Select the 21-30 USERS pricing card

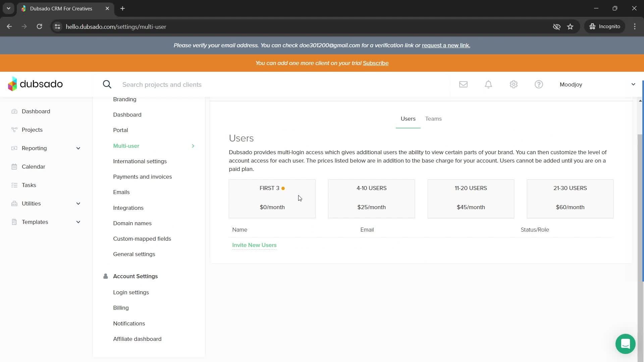click(x=570, y=199)
